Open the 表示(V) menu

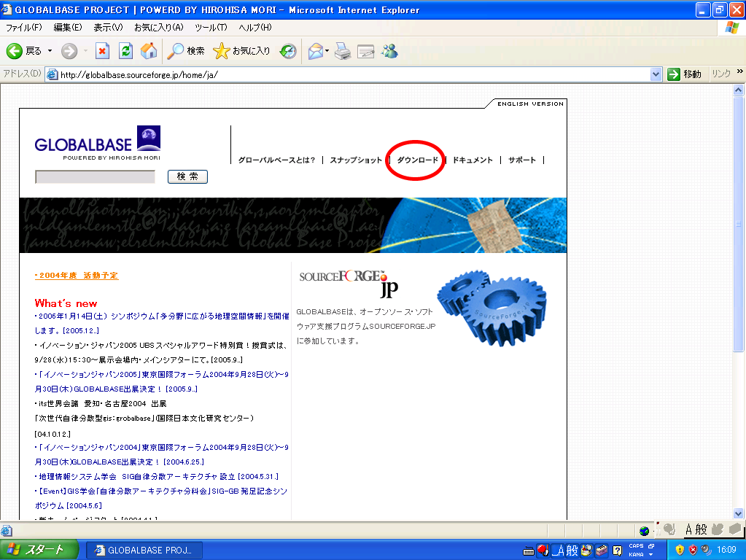(108, 28)
